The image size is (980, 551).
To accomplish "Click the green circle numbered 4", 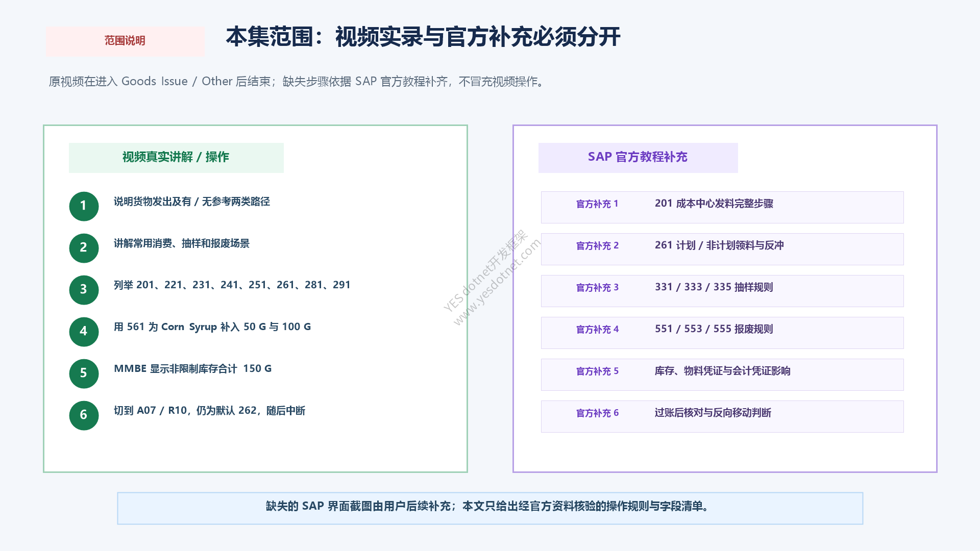I will tap(84, 332).
